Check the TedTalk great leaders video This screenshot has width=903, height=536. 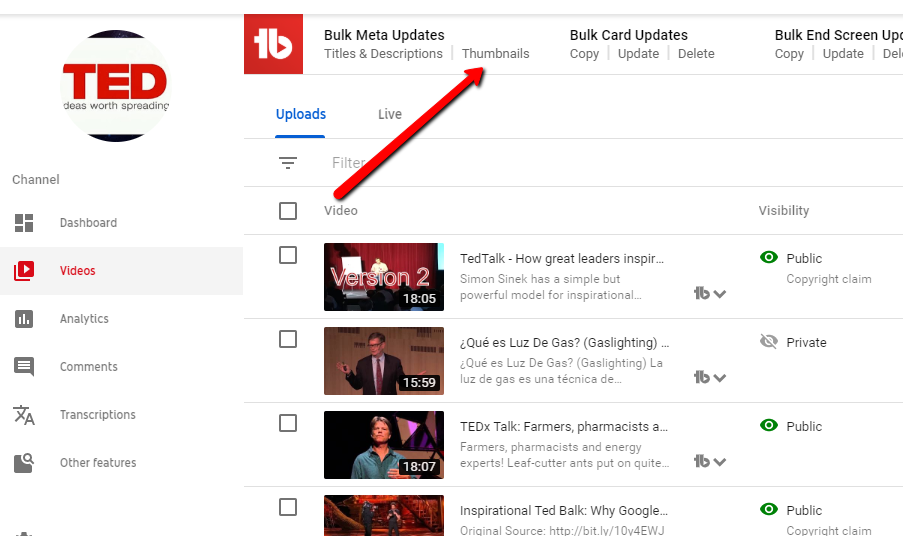coord(288,255)
